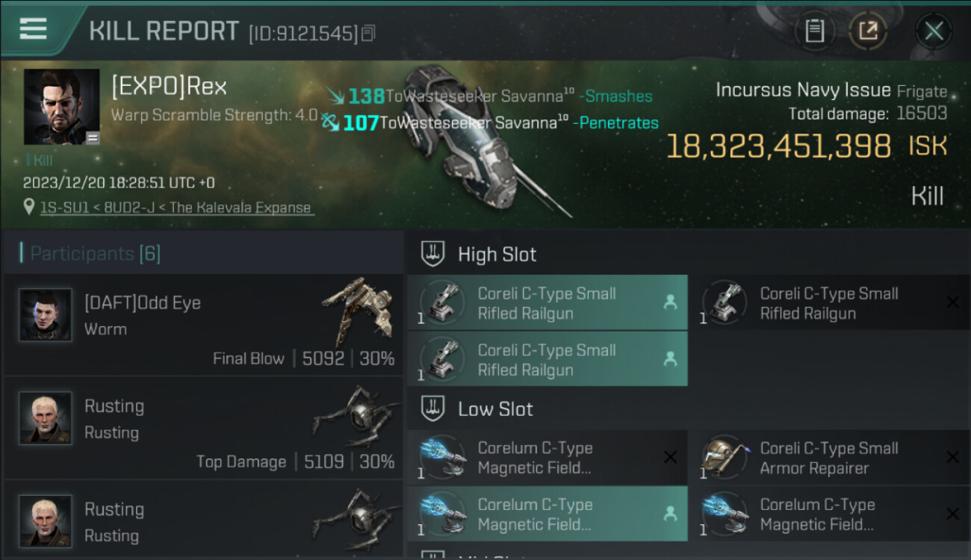Screen dimensions: 971x560
Task: Click the Worm ship icon
Action: point(356,310)
